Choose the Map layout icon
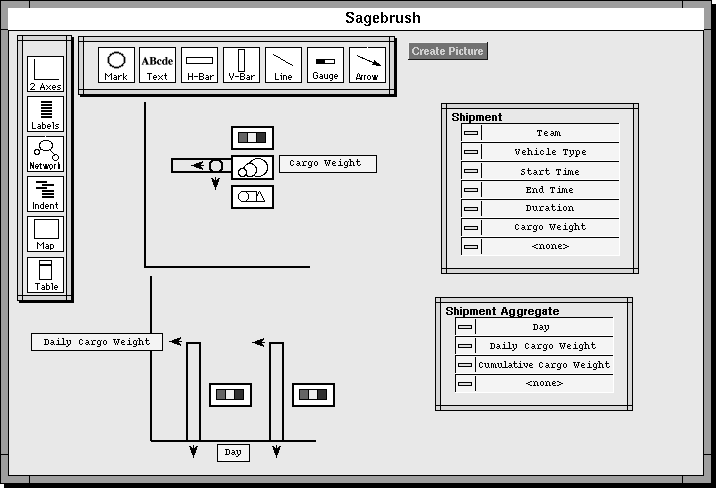Screen dimensions: 717x488 pos(45,234)
